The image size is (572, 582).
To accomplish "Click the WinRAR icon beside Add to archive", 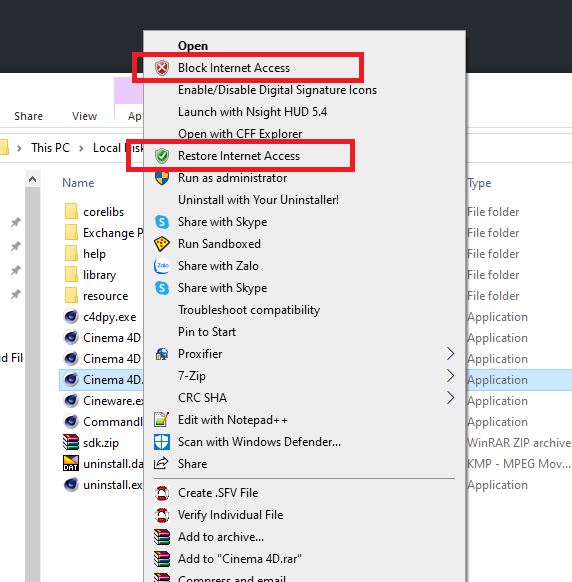I will 162,537.
